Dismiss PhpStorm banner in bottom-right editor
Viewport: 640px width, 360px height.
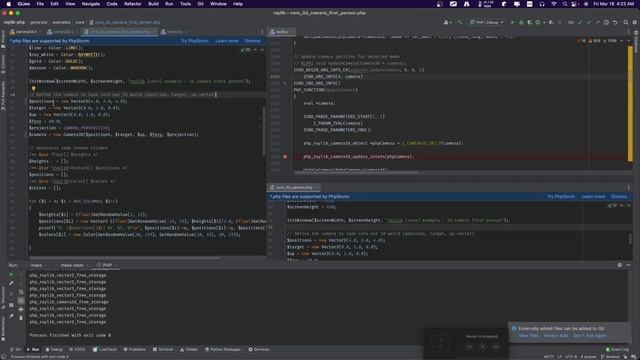[x=619, y=197]
